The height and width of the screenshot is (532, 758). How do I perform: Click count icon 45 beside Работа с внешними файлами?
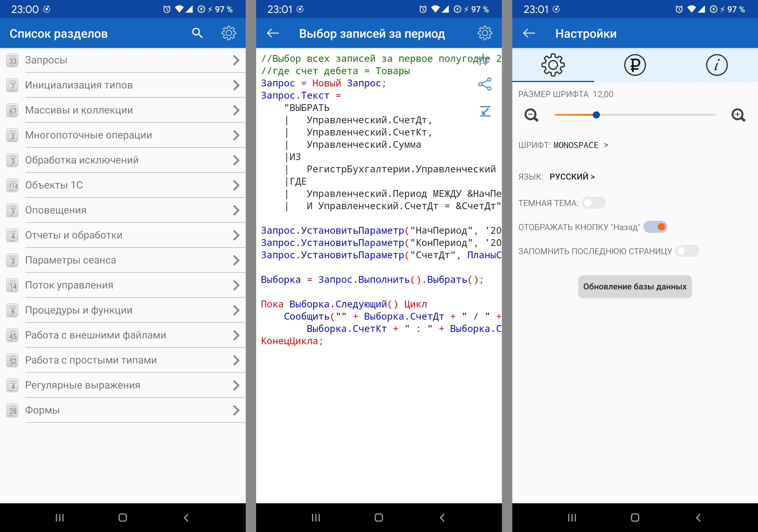(12, 336)
